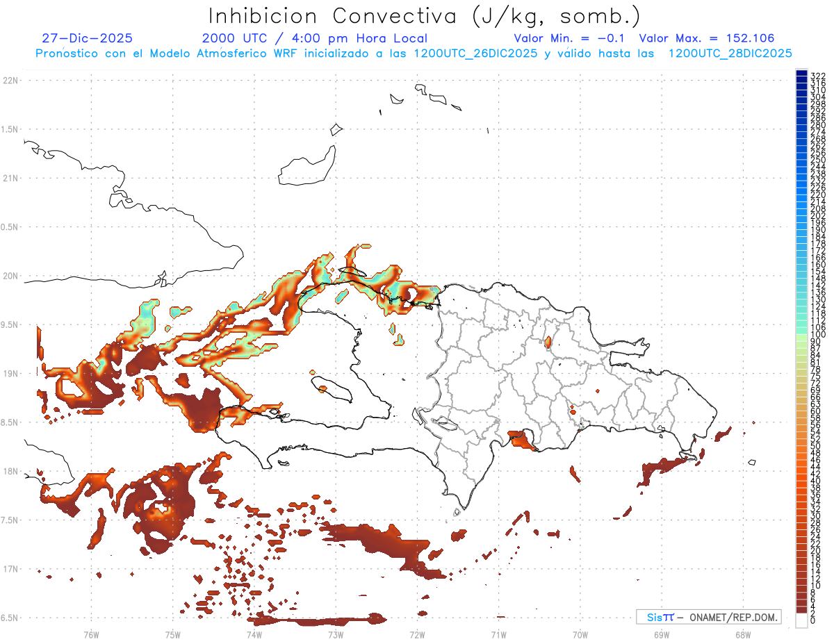Image resolution: width=834 pixels, height=644 pixels.
Task: Click the '100' label on the color scale
Action: click(817, 335)
